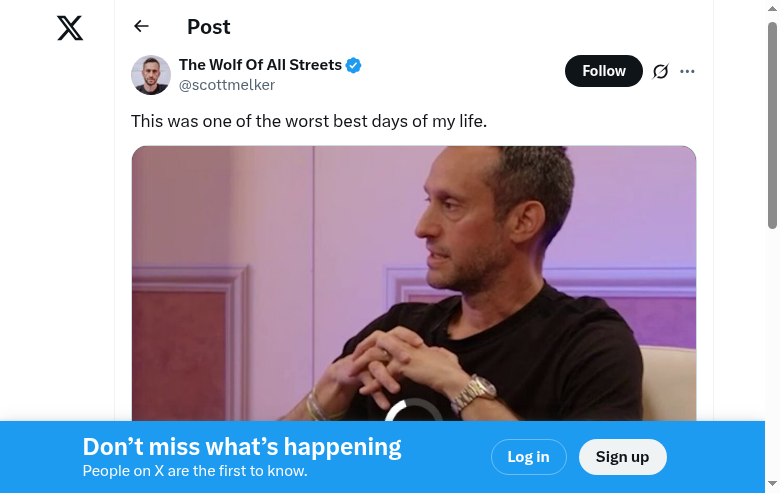Viewport: 780px width, 493px height.
Task: Click the "Don't miss what's happening" banner
Action: pos(241,447)
